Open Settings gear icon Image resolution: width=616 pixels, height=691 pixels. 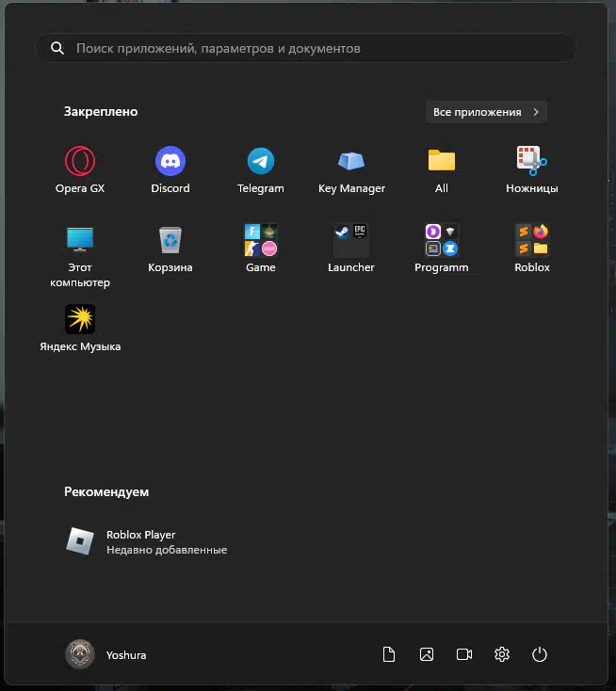pos(502,654)
